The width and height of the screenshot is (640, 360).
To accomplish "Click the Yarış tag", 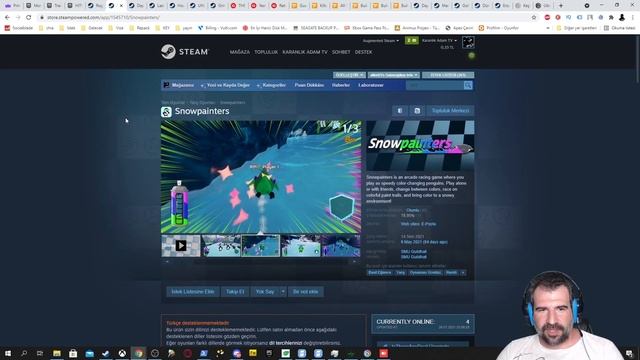I will tap(400, 272).
